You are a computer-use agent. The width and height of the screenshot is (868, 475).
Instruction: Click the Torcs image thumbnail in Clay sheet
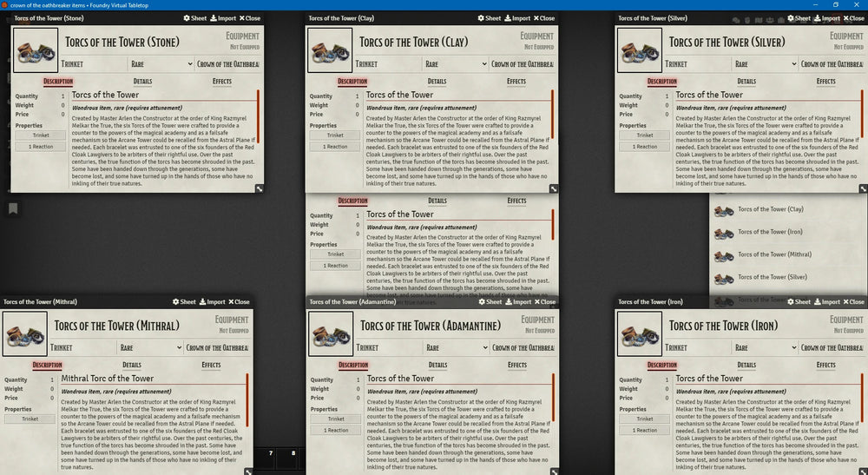coord(331,50)
